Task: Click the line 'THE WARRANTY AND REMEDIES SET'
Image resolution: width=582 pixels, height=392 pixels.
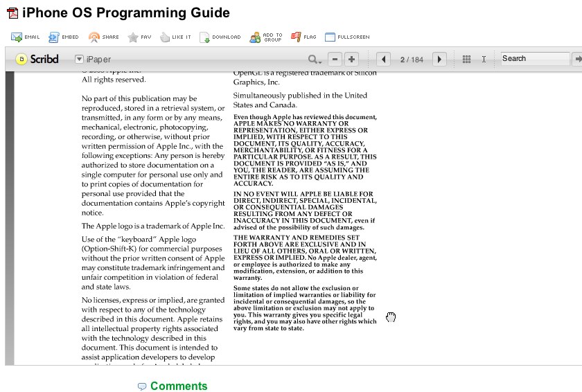Action: (297, 238)
